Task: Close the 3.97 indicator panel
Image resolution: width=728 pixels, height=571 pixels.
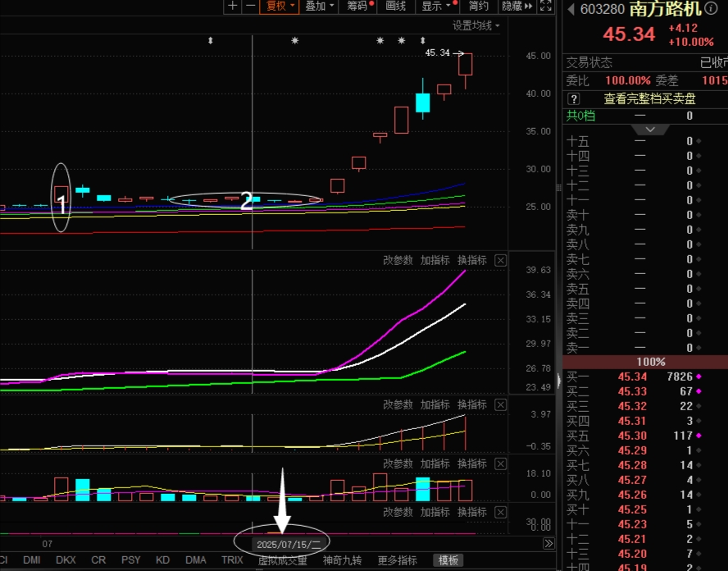Action: pyautogui.click(x=500, y=405)
